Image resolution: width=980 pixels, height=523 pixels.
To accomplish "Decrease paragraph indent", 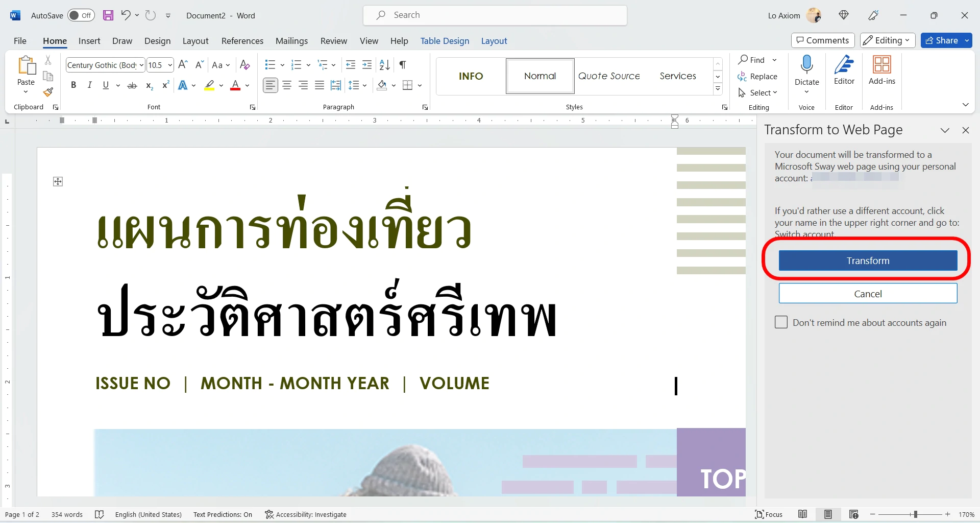I will click(x=351, y=65).
